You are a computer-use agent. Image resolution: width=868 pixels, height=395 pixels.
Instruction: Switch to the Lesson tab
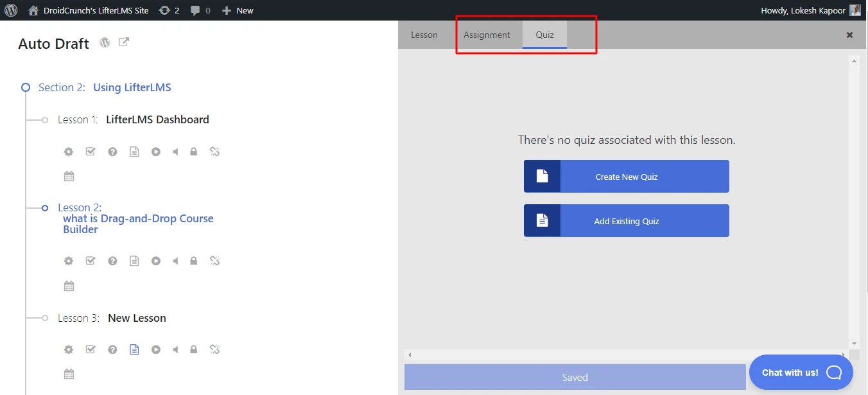424,35
